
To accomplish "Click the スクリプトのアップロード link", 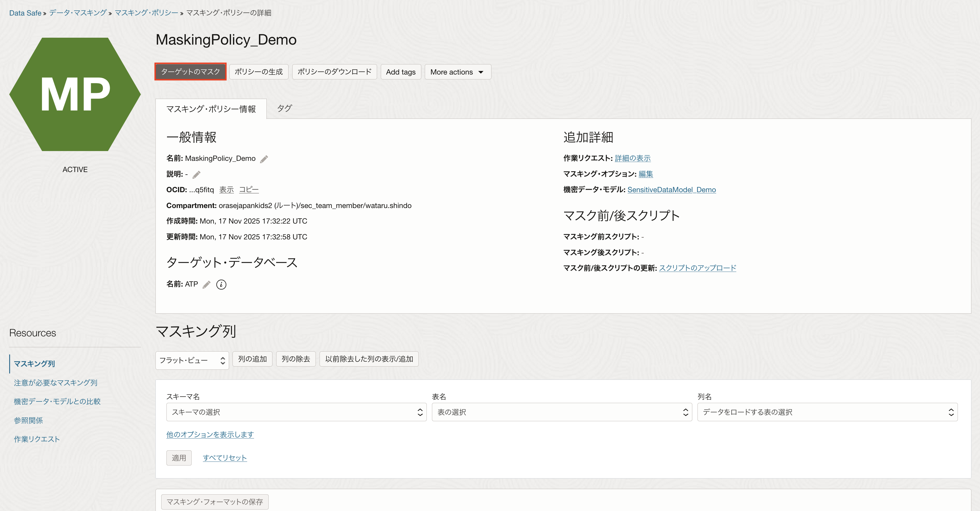I will [x=697, y=268].
